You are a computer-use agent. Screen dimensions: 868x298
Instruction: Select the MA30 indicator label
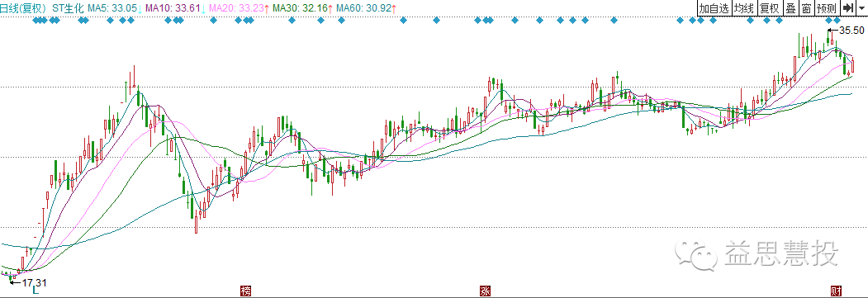[x=303, y=8]
